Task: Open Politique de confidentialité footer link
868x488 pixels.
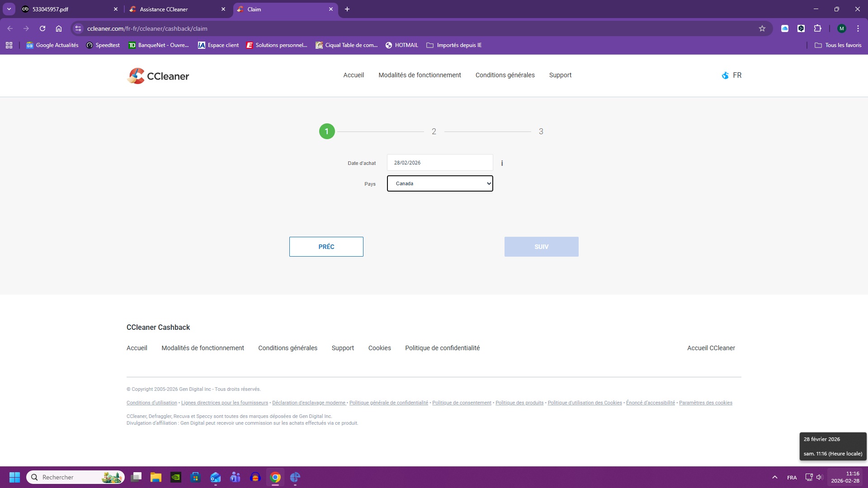Action: coord(442,348)
